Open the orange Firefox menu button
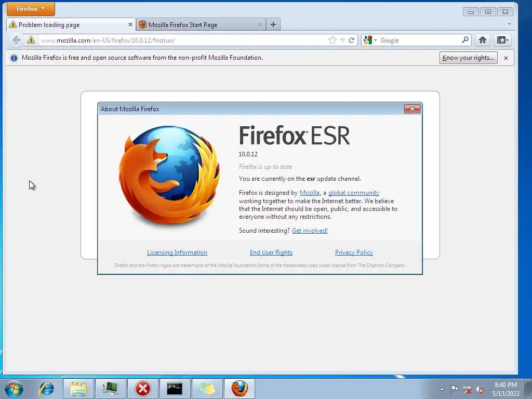Screen dimensions: 532x399 pos(31,9)
